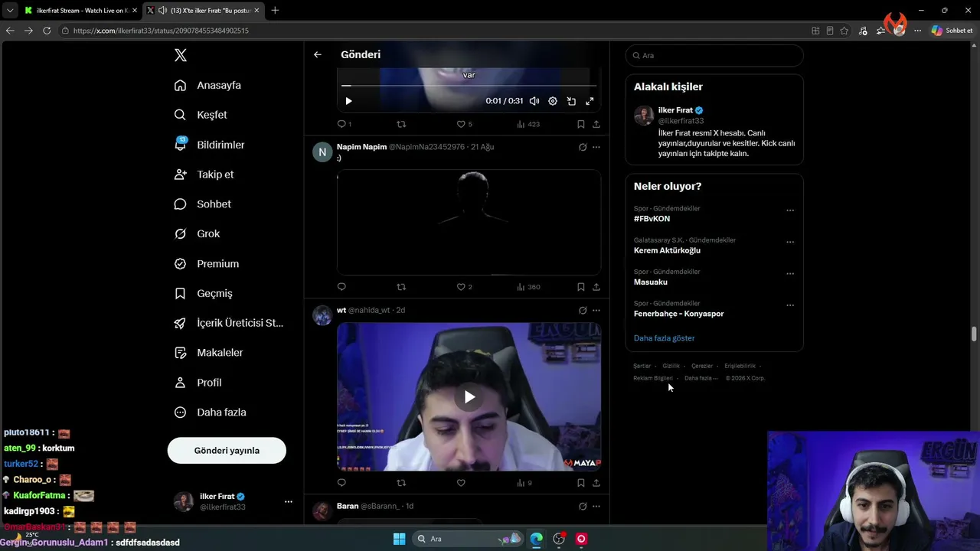Viewport: 980px width, 551px height.
Task: Toggle picture-in-picture on the video
Action: (571, 101)
